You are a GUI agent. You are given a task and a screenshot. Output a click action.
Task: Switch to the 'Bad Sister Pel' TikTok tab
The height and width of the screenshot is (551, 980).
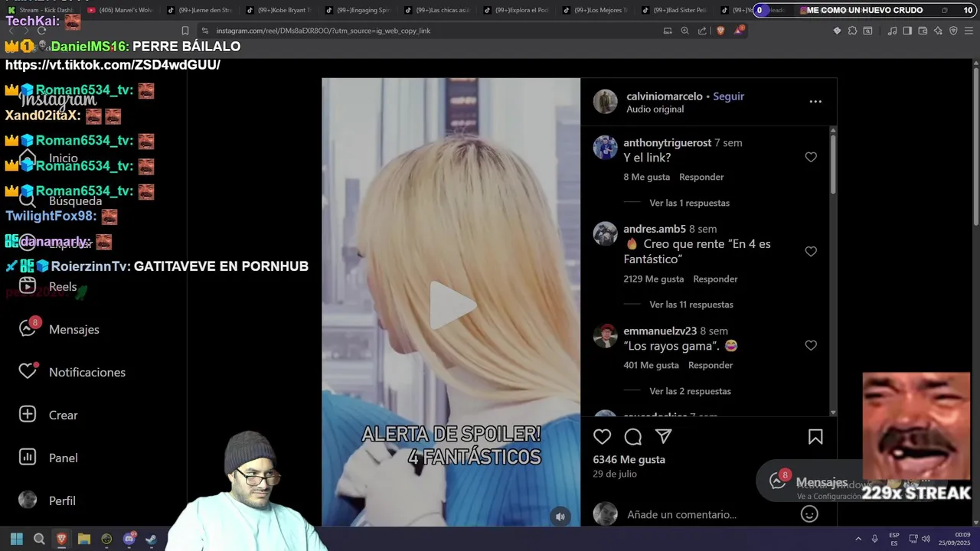pos(675,10)
